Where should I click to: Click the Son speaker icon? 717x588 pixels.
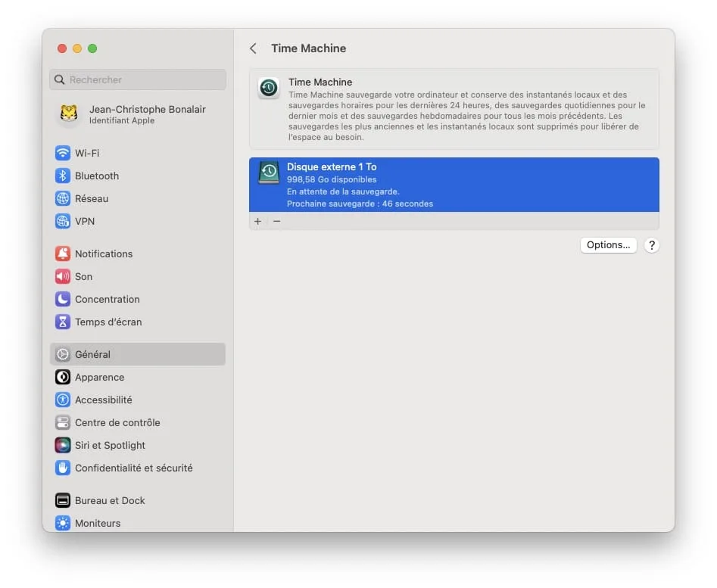(x=63, y=276)
